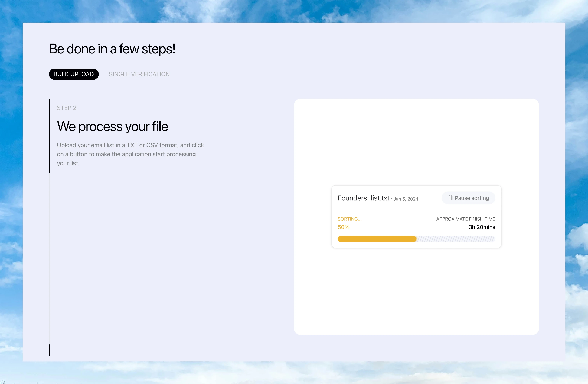Image resolution: width=588 pixels, height=384 pixels.
Task: Click the black active segment of step indicator line
Action: [49, 136]
